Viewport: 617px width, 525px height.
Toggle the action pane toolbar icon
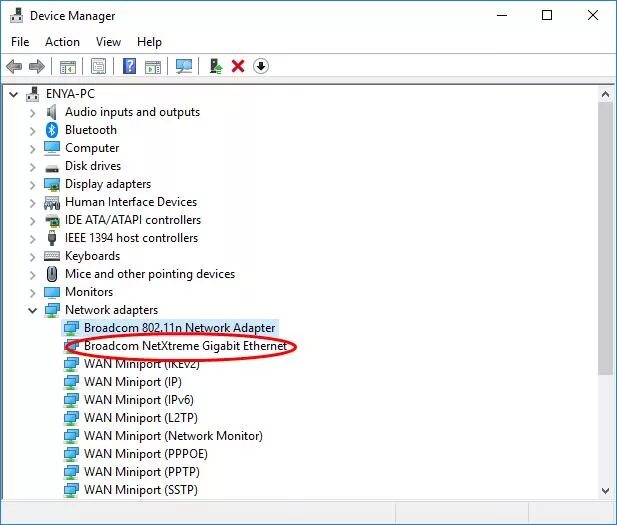pyautogui.click(x=153, y=67)
